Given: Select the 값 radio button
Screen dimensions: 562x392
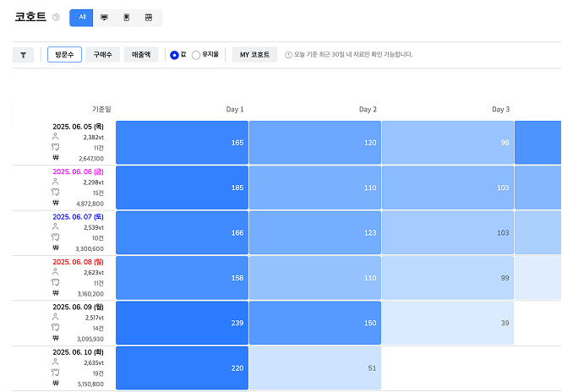Looking at the screenshot, I should 174,55.
